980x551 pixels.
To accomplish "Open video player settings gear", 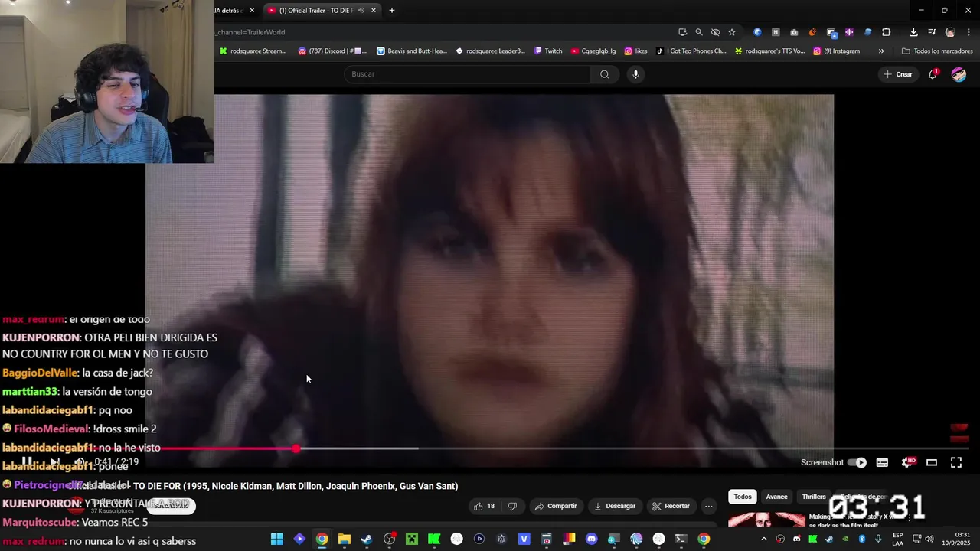I will pyautogui.click(x=907, y=462).
